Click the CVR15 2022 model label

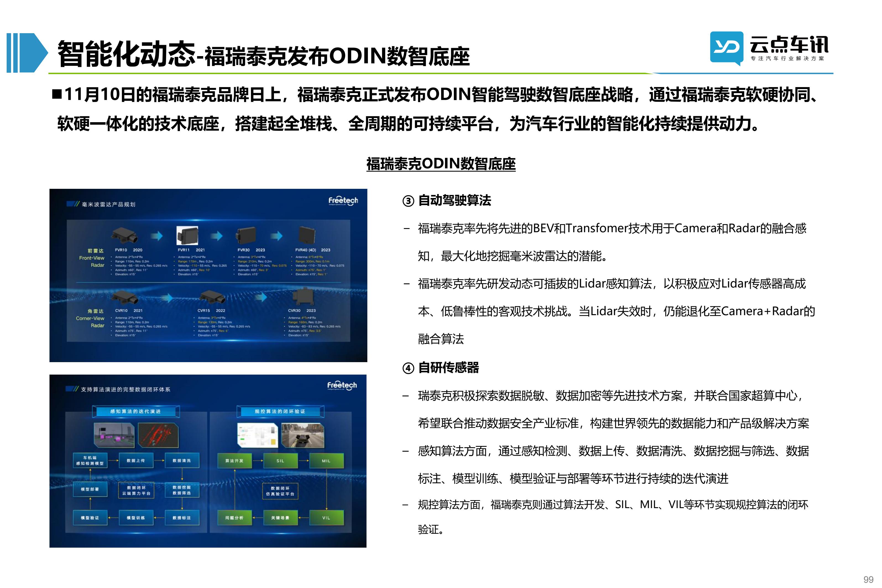click(x=211, y=311)
